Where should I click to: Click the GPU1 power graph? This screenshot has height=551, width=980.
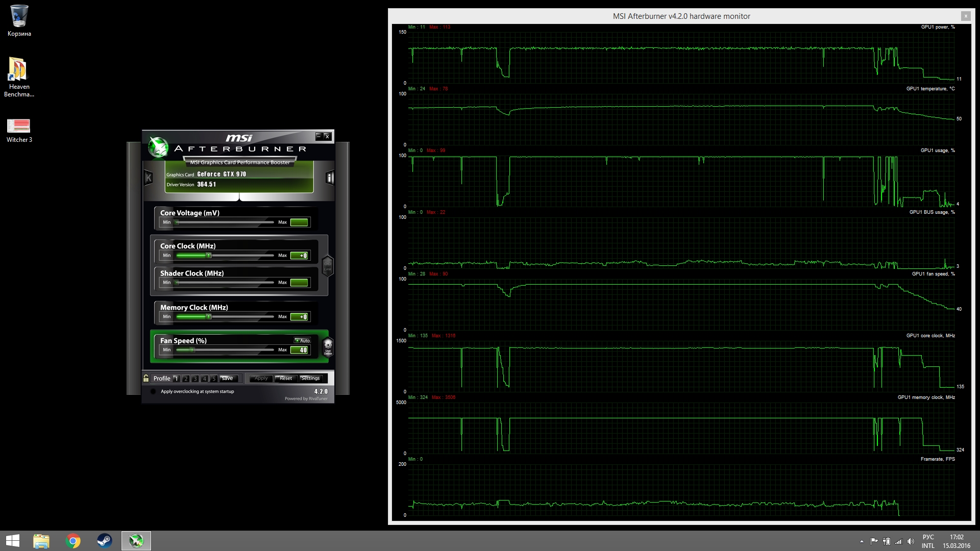[x=681, y=58]
